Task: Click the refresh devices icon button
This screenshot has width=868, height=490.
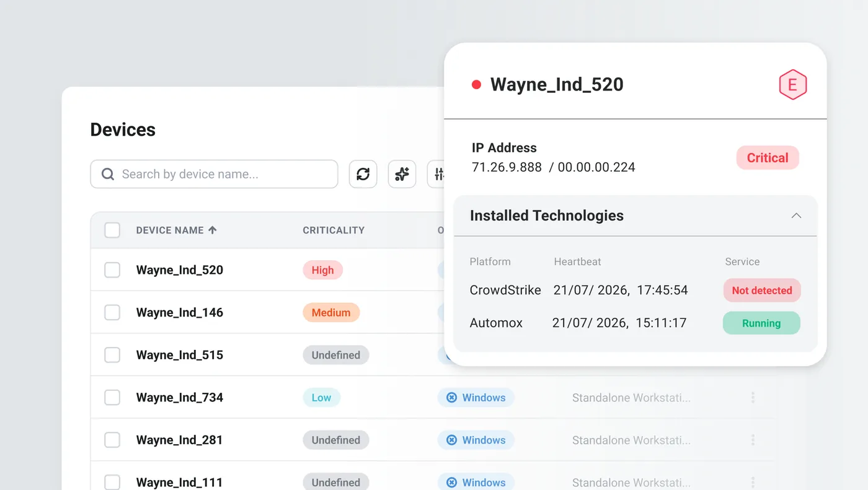Action: pos(363,174)
